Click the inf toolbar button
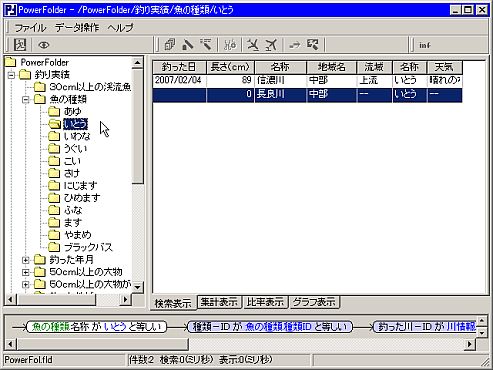Screen dimensions: 493x370 tap(425, 45)
